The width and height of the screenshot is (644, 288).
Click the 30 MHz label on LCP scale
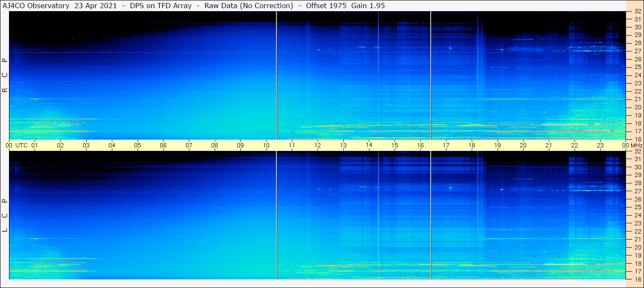point(637,167)
